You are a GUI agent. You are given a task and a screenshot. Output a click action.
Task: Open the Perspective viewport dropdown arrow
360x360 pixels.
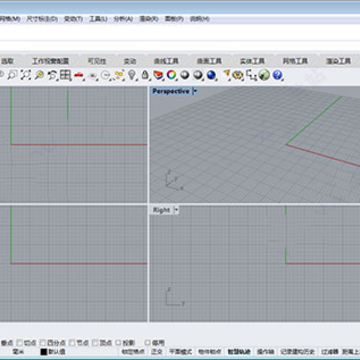pos(195,91)
